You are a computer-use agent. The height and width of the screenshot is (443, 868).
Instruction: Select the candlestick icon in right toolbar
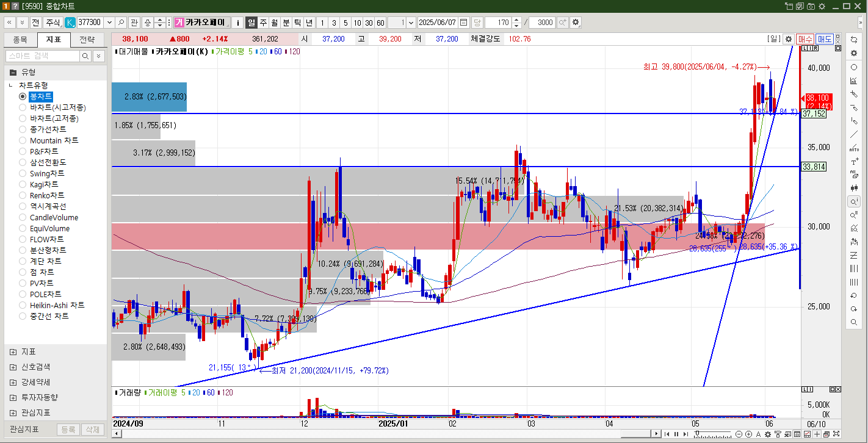click(x=854, y=188)
